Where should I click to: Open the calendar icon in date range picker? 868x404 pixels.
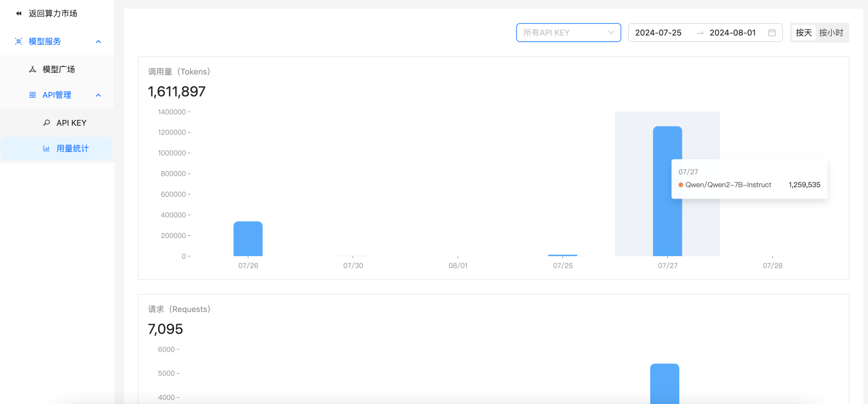[772, 33]
